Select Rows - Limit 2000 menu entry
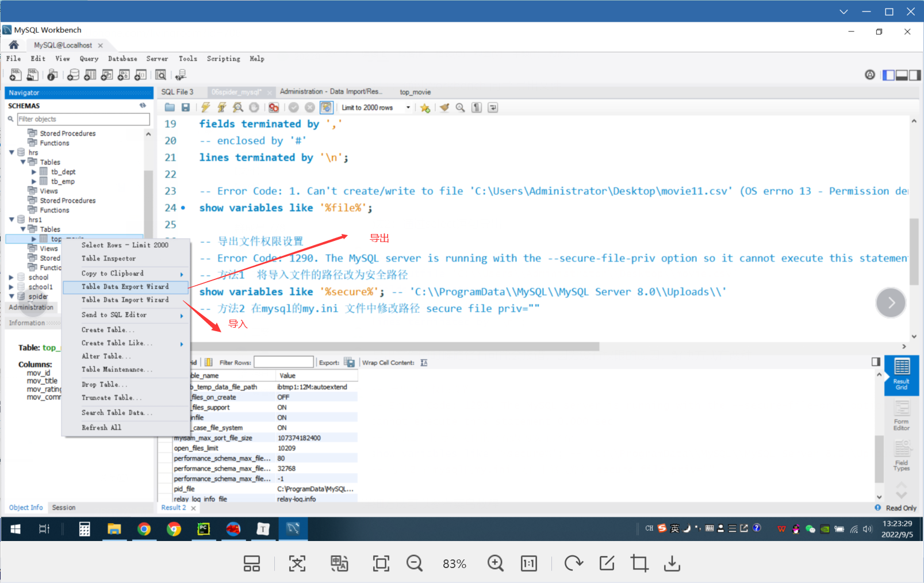Screen dimensions: 924x583 tap(125, 245)
